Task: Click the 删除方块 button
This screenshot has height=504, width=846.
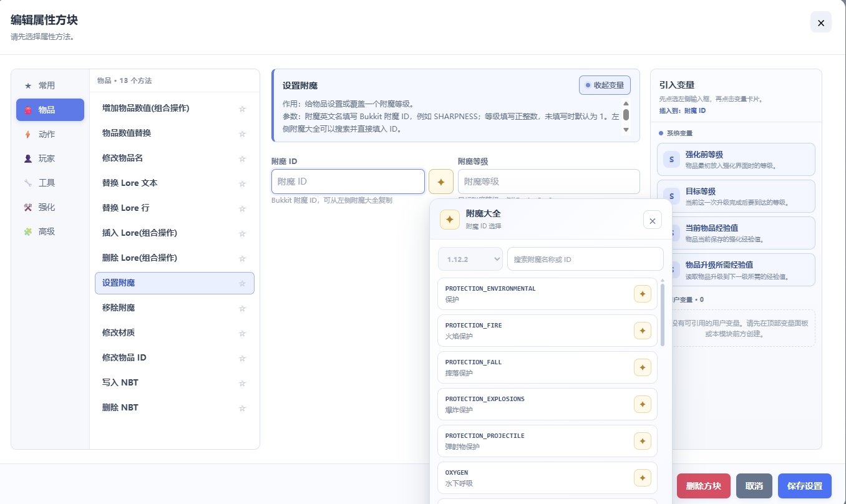Action: [704, 486]
